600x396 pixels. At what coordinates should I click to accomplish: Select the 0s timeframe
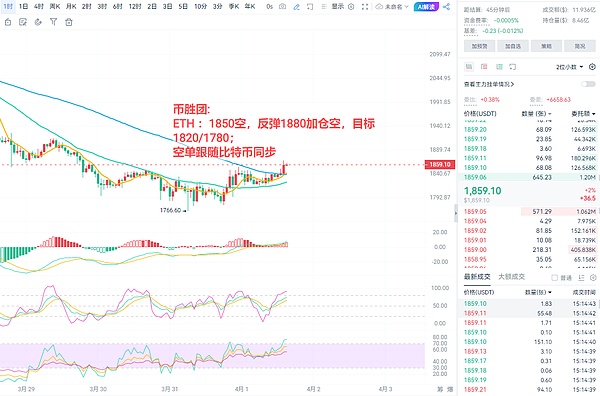click(x=269, y=7)
